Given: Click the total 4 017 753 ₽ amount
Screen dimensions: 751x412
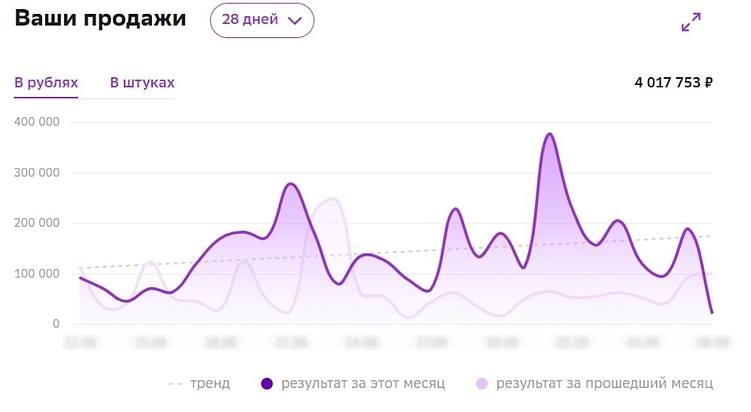Looking at the screenshot, I should pyautogui.click(x=673, y=83).
